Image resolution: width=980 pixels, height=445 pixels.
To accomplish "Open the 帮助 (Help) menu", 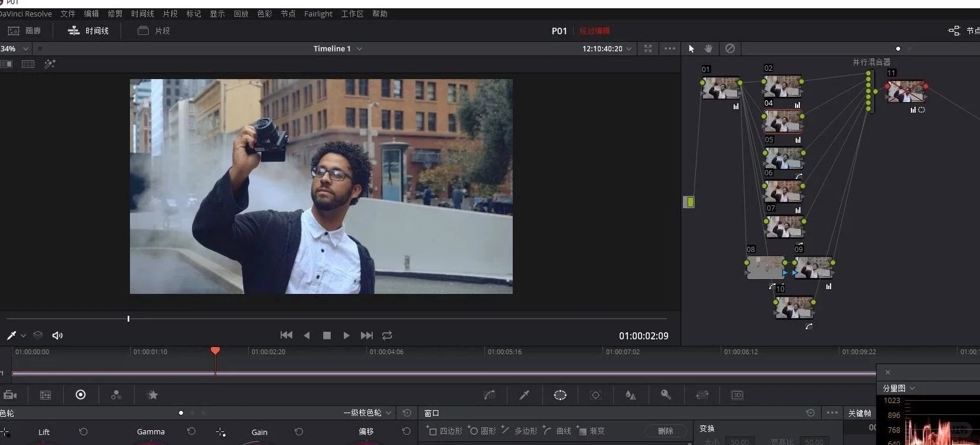I will coord(380,14).
